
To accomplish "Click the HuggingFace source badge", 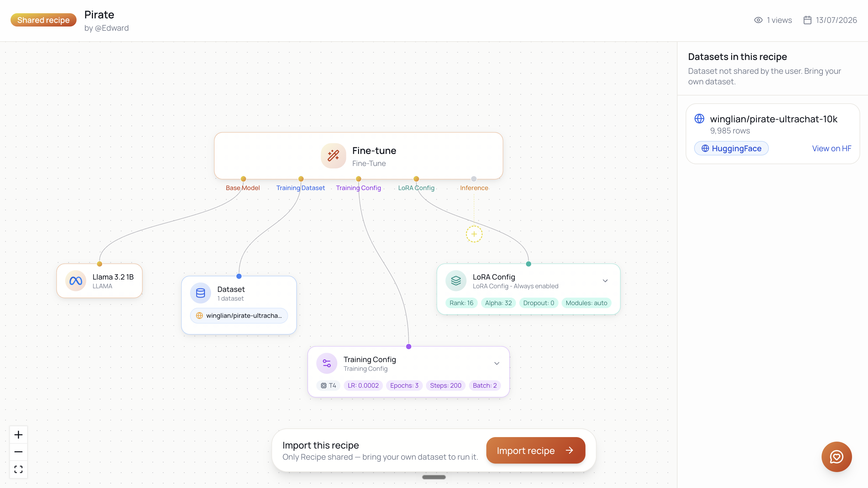I will (731, 148).
